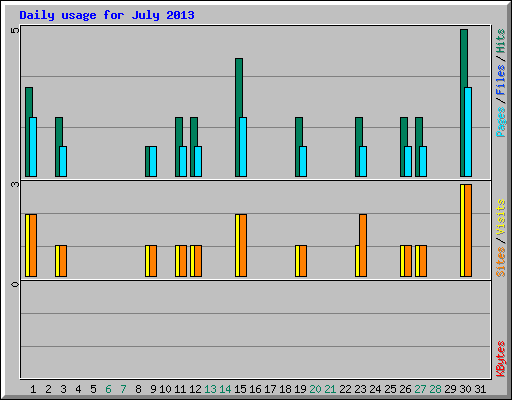
Task: Click day label "31" on the x-axis
Action: coord(480,389)
